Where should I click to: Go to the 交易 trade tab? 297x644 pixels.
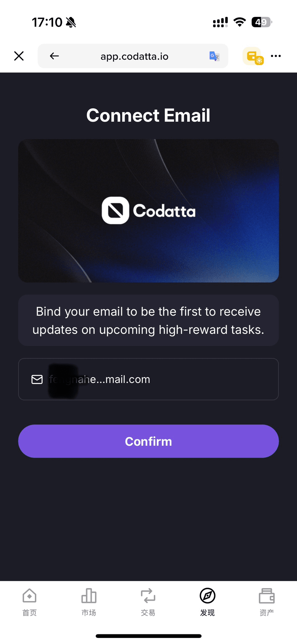[148, 602]
